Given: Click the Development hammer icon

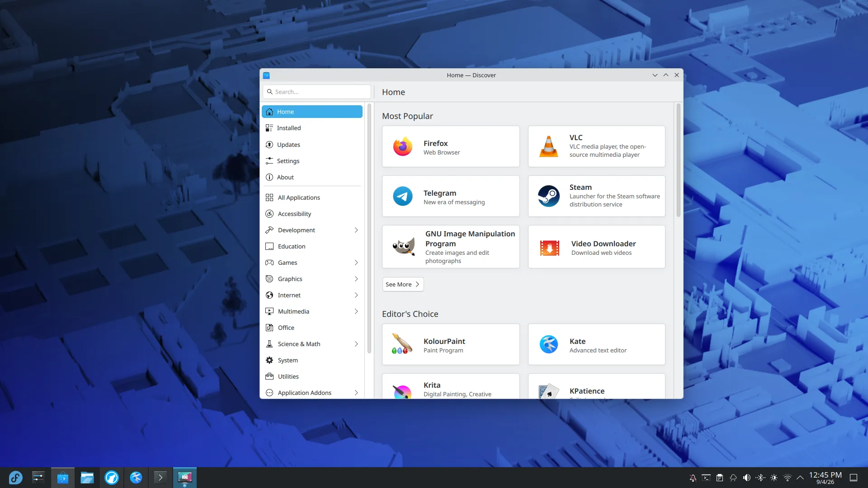Looking at the screenshot, I should [x=269, y=230].
